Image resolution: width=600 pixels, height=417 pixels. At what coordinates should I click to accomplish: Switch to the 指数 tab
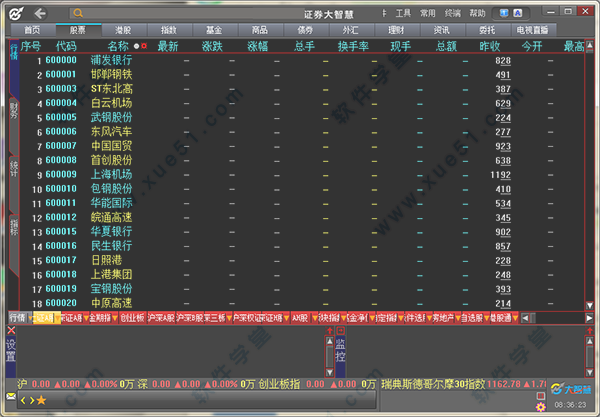pos(169,30)
